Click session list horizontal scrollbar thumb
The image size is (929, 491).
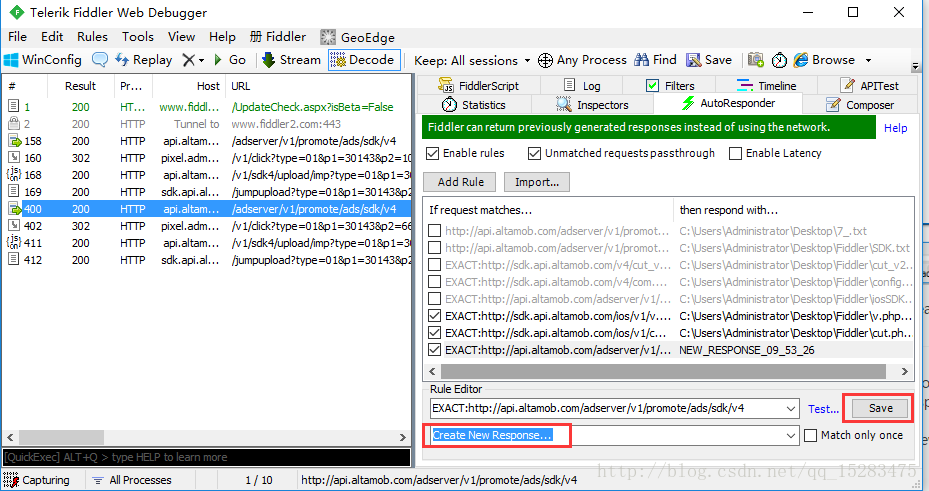(x=61, y=438)
